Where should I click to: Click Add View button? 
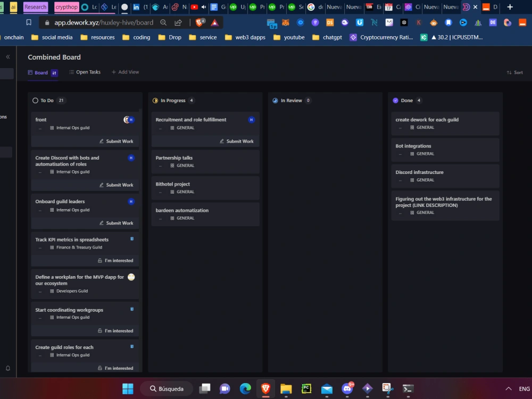pyautogui.click(x=125, y=72)
